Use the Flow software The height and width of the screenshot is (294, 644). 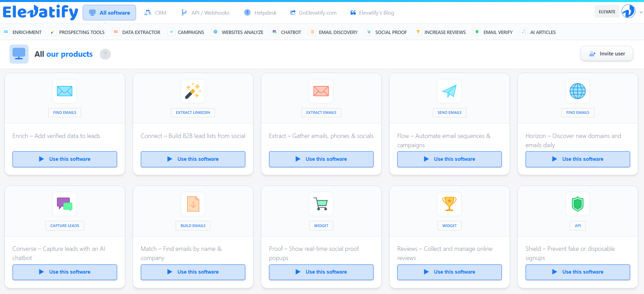click(449, 159)
